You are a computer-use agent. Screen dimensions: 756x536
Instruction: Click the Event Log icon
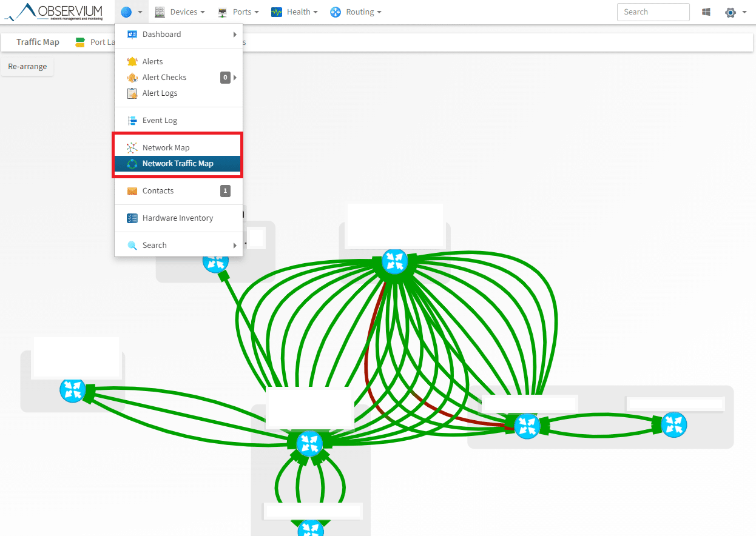pyautogui.click(x=132, y=121)
